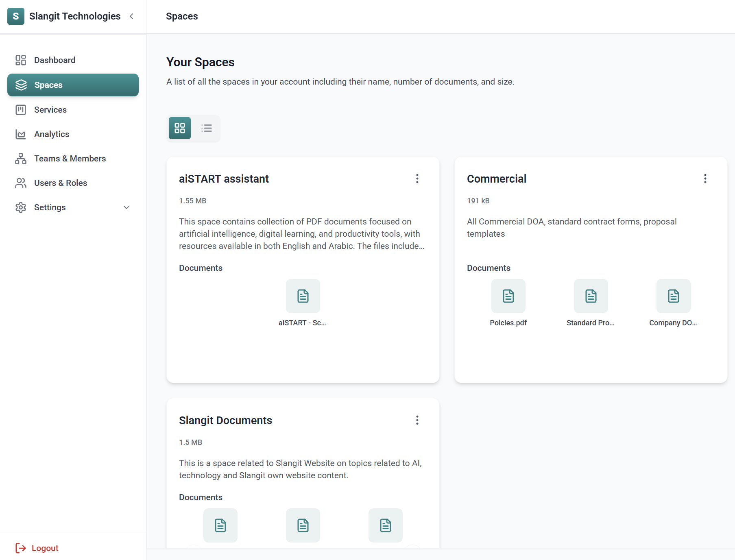
Task: Click the Logout arrow icon
Action: [x=21, y=548]
